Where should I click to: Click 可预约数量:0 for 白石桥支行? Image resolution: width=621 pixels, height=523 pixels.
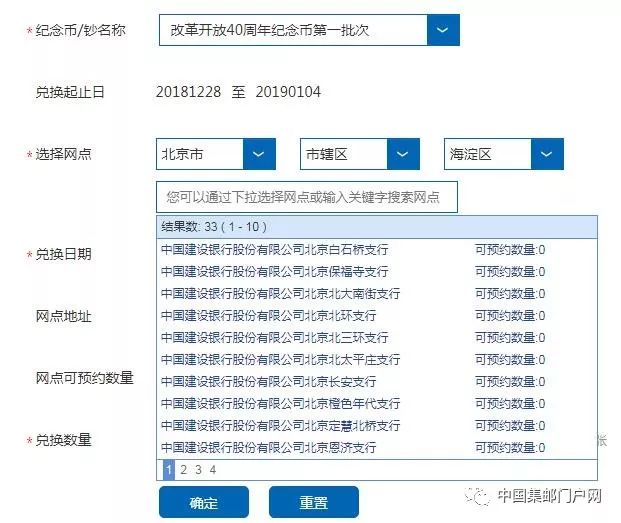pos(510,250)
